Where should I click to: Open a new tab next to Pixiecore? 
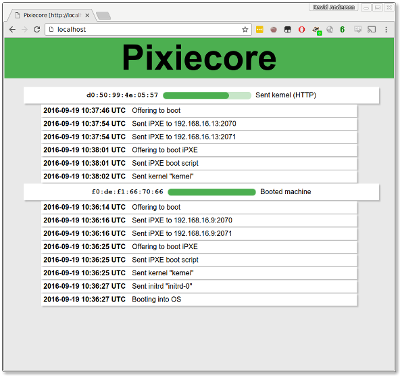pyautogui.click(x=103, y=16)
